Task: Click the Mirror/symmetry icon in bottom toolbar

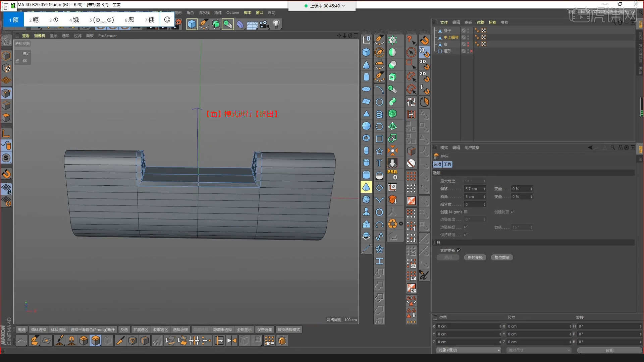Action: (x=231, y=341)
